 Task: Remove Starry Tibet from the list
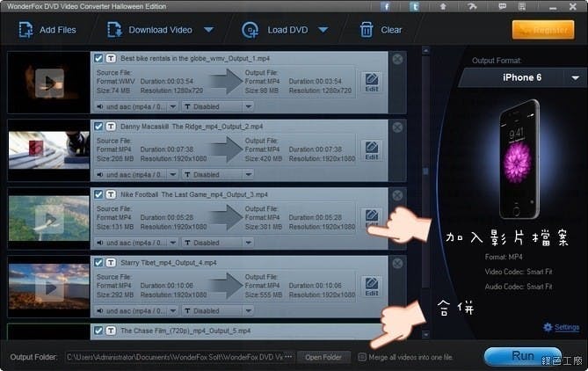click(398, 264)
